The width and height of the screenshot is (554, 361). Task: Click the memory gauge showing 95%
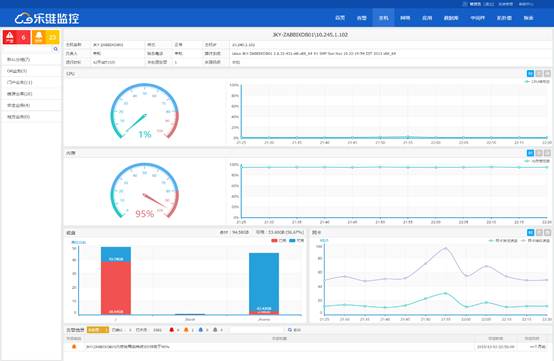145,190
